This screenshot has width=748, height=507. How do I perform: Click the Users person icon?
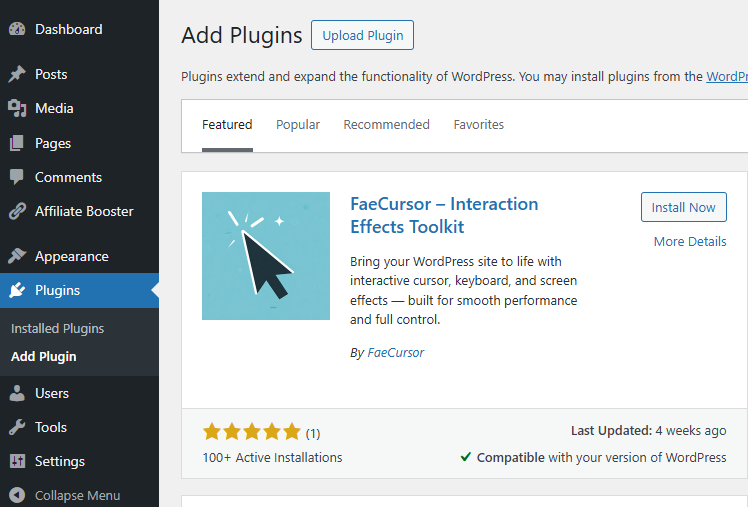click(x=17, y=393)
